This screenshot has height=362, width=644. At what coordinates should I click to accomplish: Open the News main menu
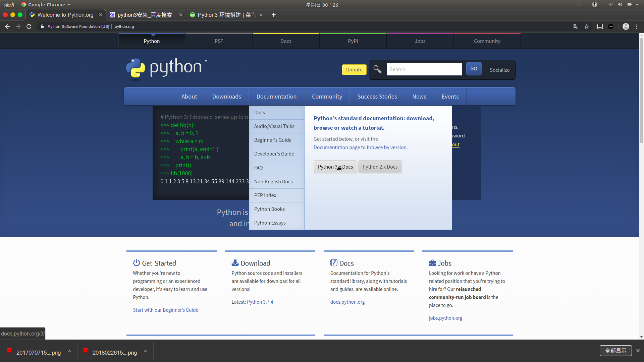tap(419, 97)
